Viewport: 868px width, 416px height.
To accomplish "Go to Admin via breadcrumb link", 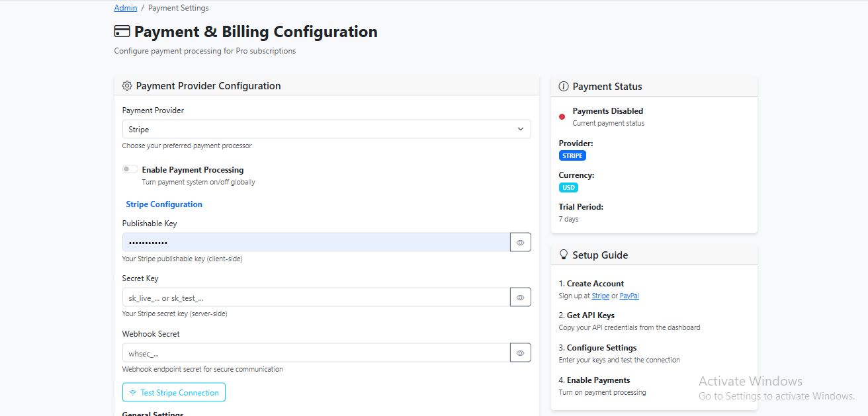I will 126,8.
